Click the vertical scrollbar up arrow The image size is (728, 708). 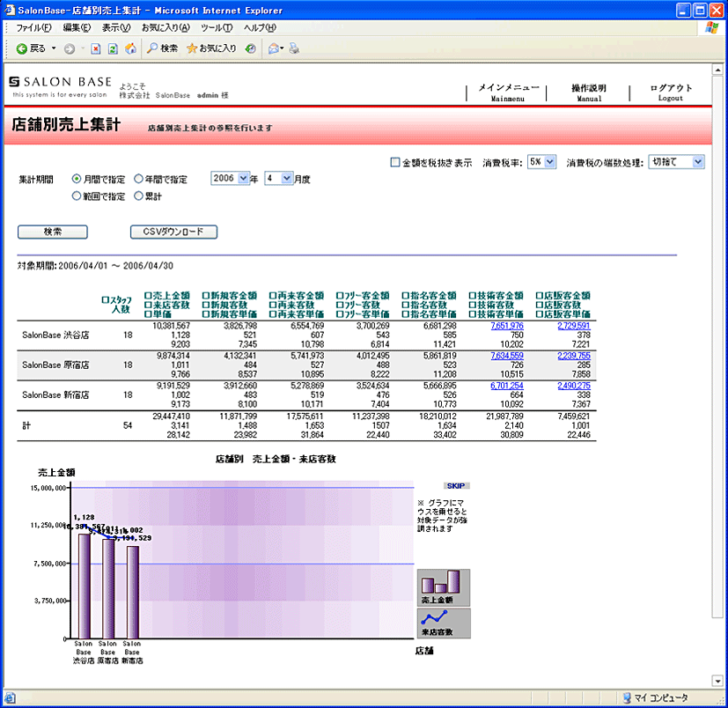click(717, 70)
